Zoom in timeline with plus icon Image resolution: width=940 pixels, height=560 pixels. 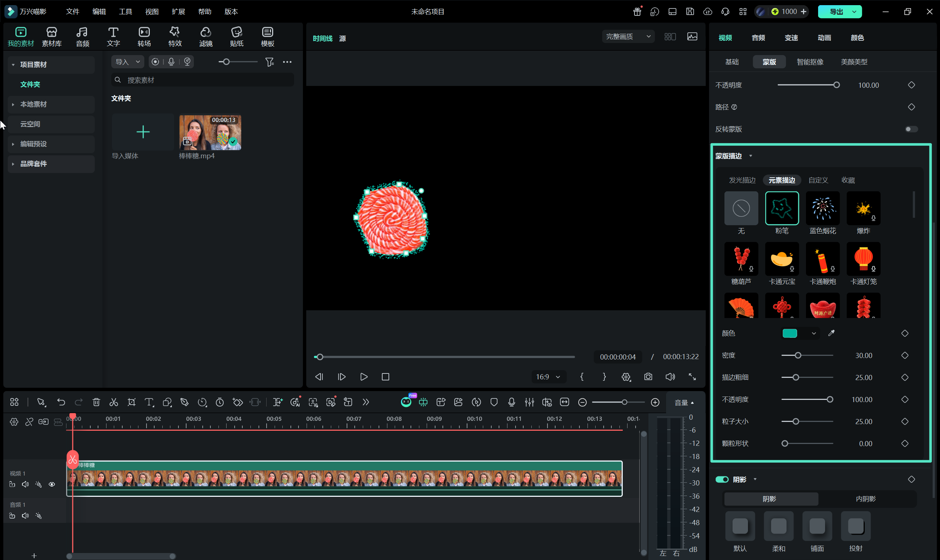coord(655,402)
